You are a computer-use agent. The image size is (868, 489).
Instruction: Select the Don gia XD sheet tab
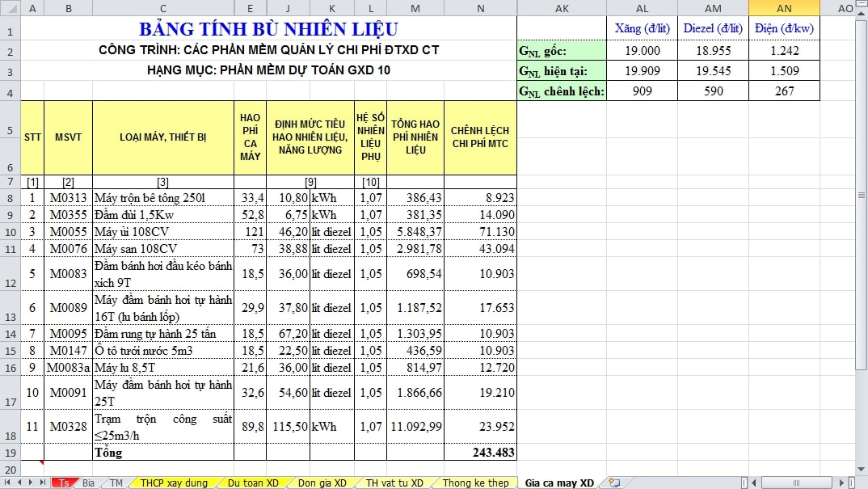coord(322,483)
